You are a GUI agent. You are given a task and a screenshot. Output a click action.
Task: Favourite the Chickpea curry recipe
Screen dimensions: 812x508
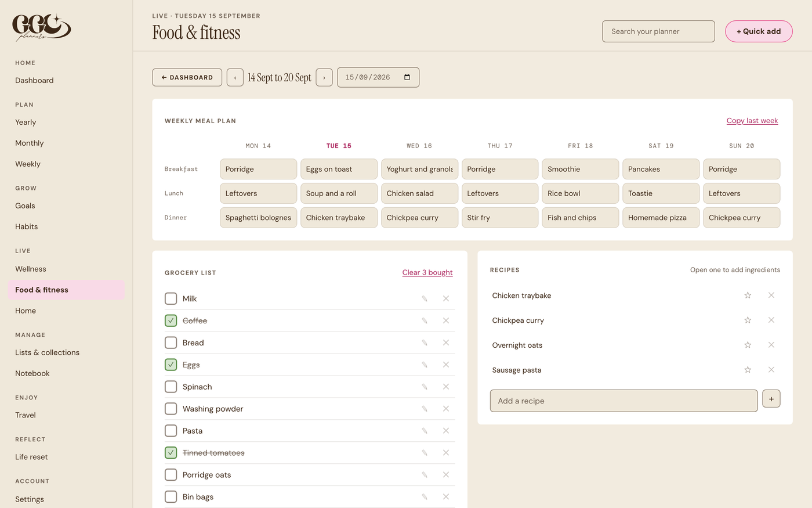[748, 320]
